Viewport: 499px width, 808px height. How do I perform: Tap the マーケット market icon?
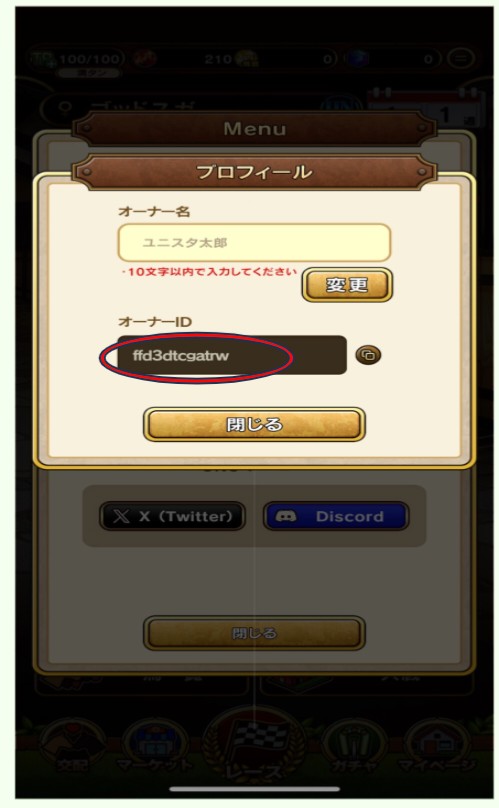coord(154,748)
